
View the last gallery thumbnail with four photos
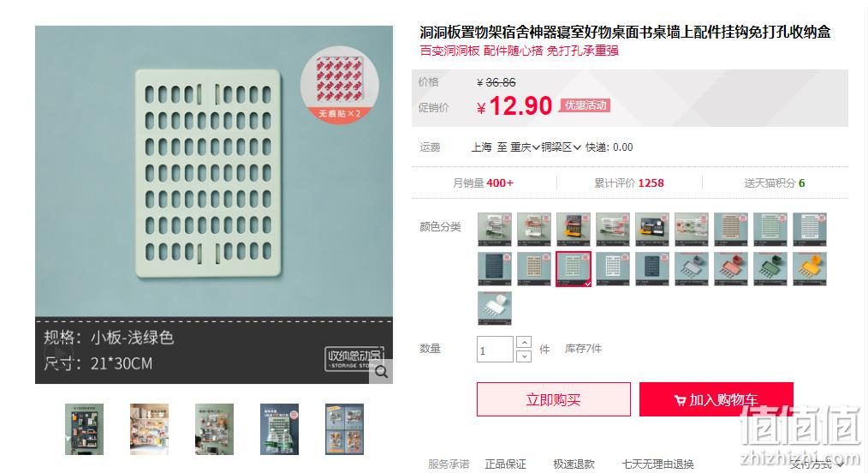(344, 429)
